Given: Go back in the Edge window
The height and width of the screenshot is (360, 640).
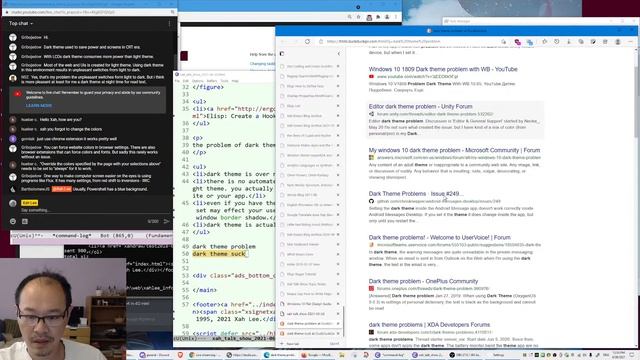Looking at the screenshot, I should [283, 41].
